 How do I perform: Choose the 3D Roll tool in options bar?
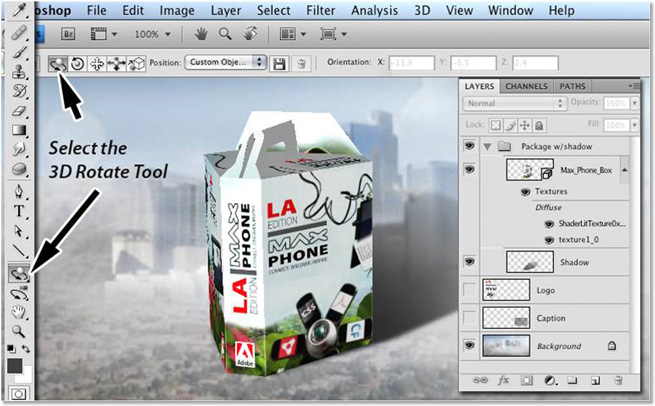pos(77,63)
